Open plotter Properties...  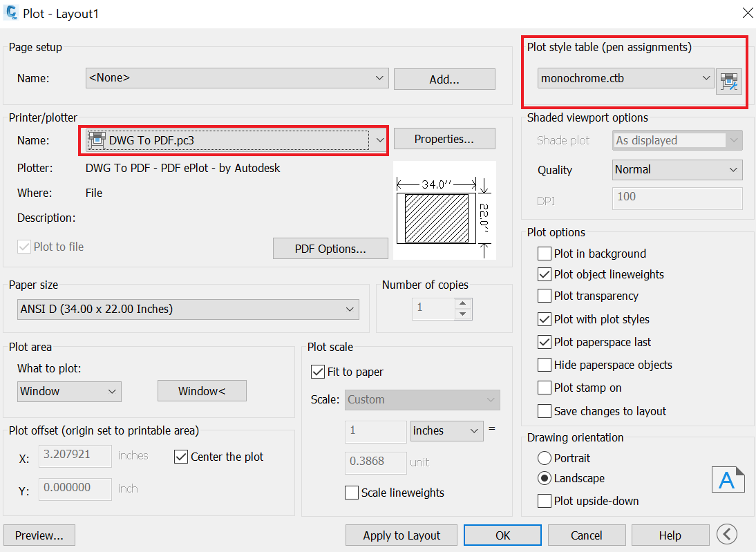pos(444,139)
